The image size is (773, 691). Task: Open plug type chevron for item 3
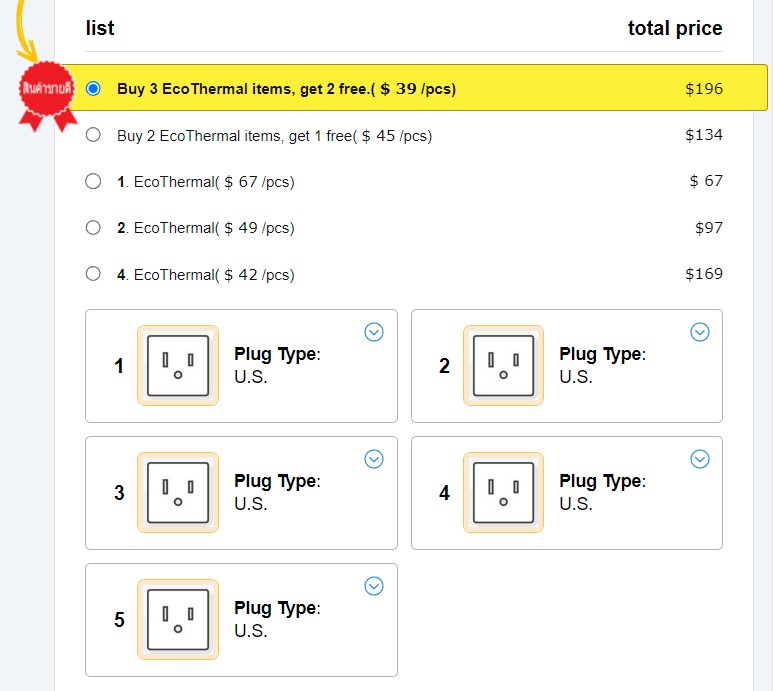(374, 459)
